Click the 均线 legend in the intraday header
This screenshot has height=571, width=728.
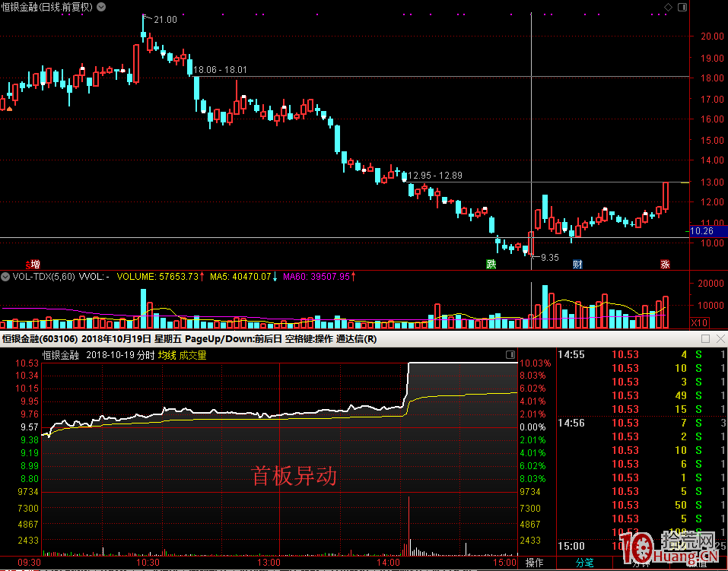click(167, 355)
